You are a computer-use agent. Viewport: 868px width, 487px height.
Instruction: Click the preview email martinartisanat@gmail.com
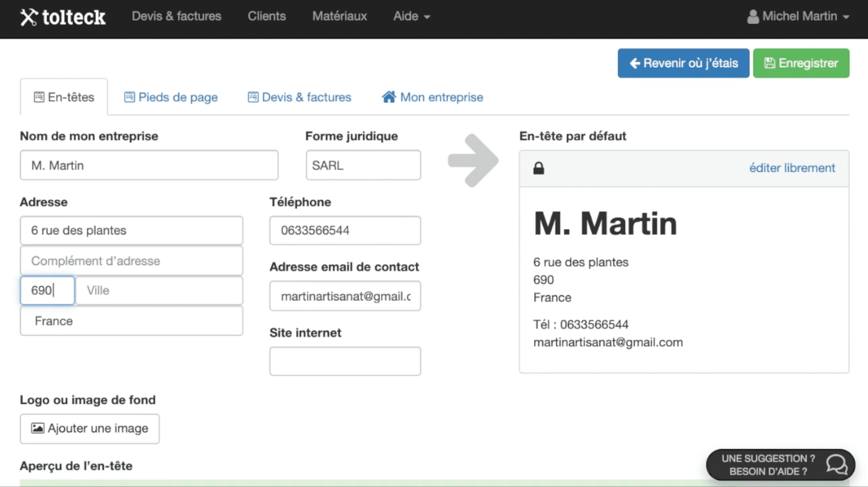[x=608, y=342]
